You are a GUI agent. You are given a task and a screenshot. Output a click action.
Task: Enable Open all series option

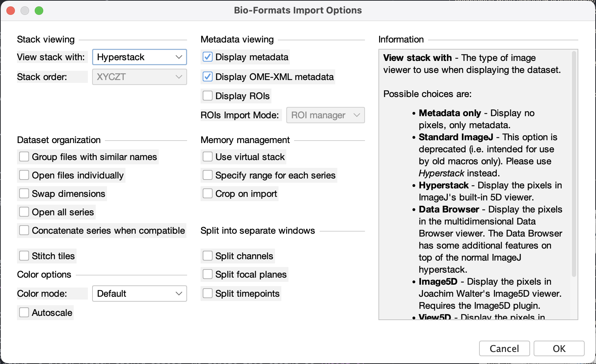click(24, 212)
